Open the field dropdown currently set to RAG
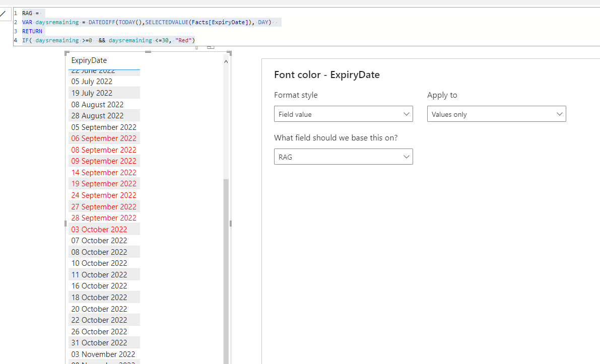This screenshot has height=364, width=600. 343,157
